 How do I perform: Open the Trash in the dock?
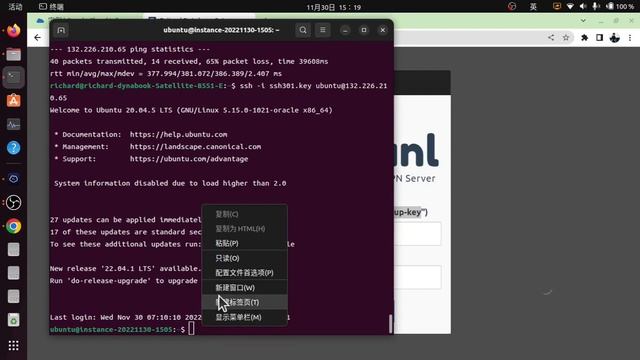pyautogui.click(x=13, y=320)
